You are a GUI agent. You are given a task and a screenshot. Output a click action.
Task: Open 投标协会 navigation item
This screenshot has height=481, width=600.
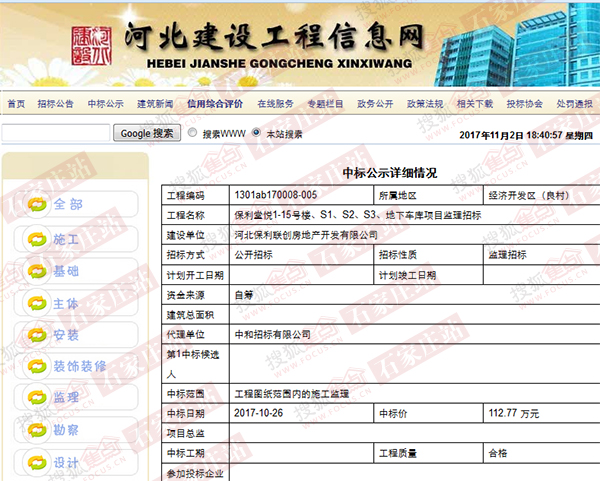pos(525,104)
